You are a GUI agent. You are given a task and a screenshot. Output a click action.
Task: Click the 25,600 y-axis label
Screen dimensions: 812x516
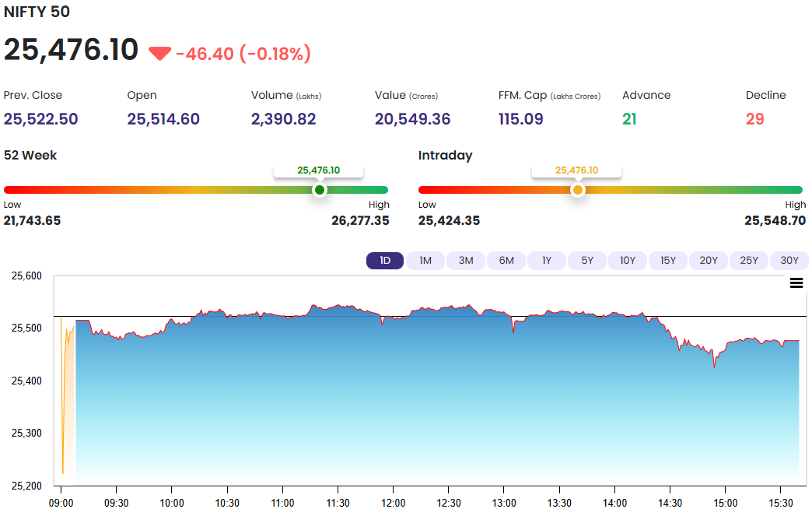pyautogui.click(x=27, y=276)
